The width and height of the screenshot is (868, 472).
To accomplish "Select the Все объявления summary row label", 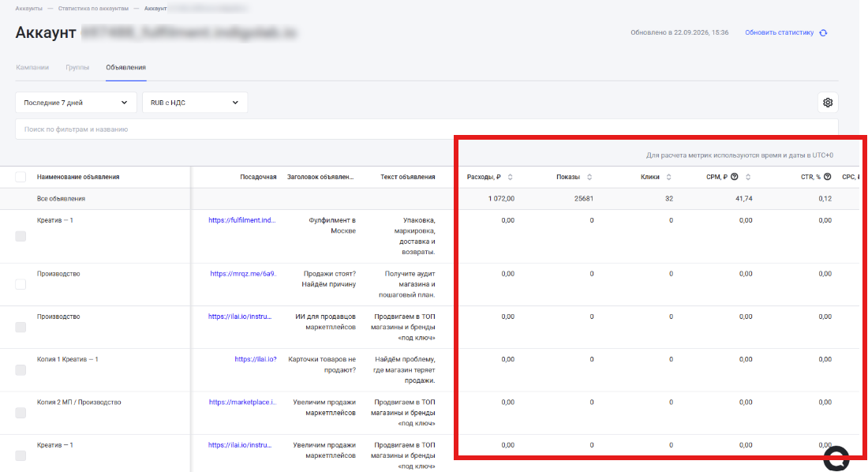I will pos(61,198).
